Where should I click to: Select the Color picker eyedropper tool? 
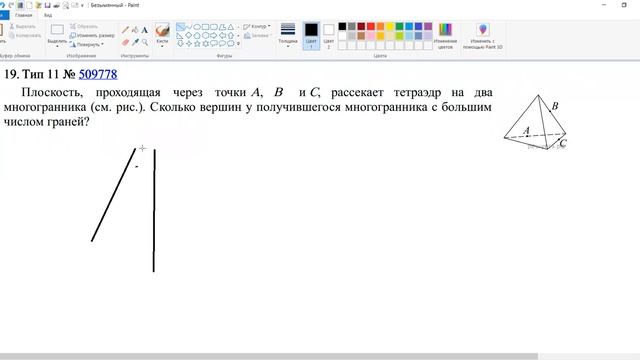[135, 42]
